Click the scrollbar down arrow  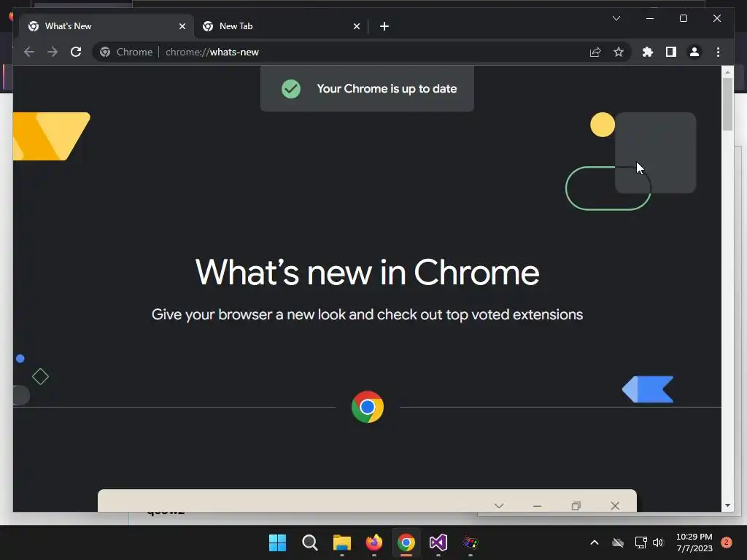pyautogui.click(x=727, y=505)
